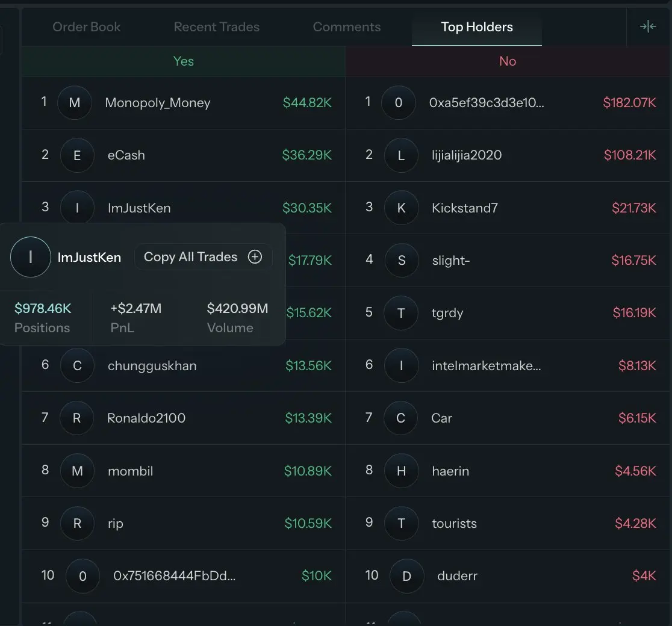Open haerin holder profile

click(x=450, y=471)
